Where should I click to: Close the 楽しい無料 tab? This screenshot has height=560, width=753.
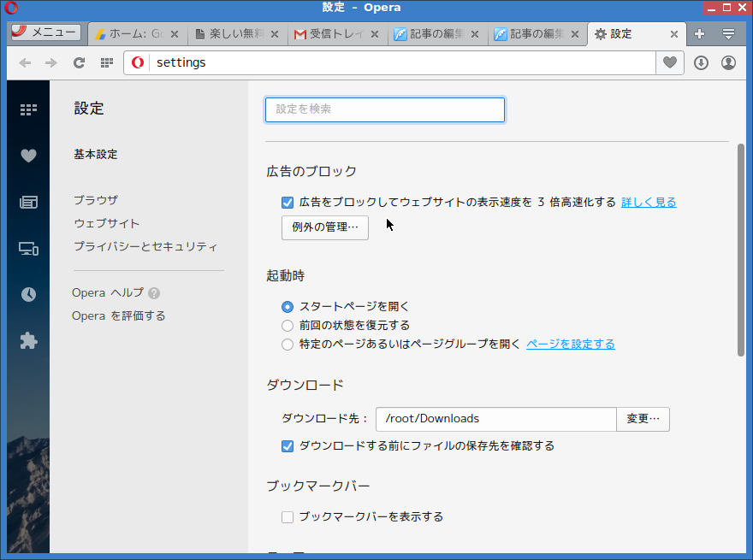(x=275, y=34)
